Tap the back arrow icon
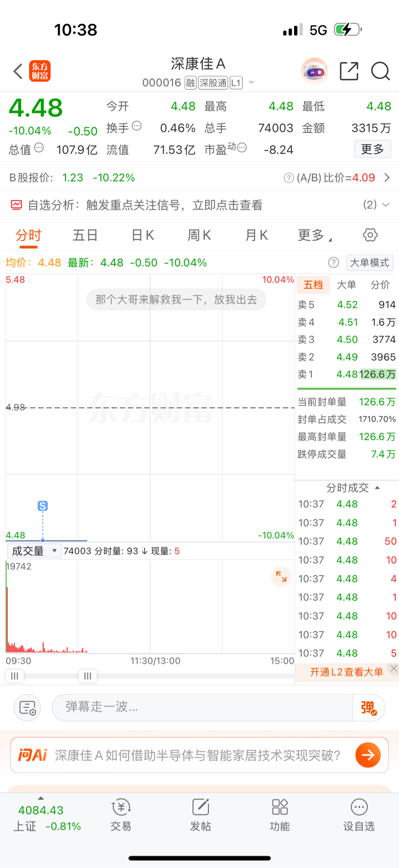399x868 pixels. point(18,71)
